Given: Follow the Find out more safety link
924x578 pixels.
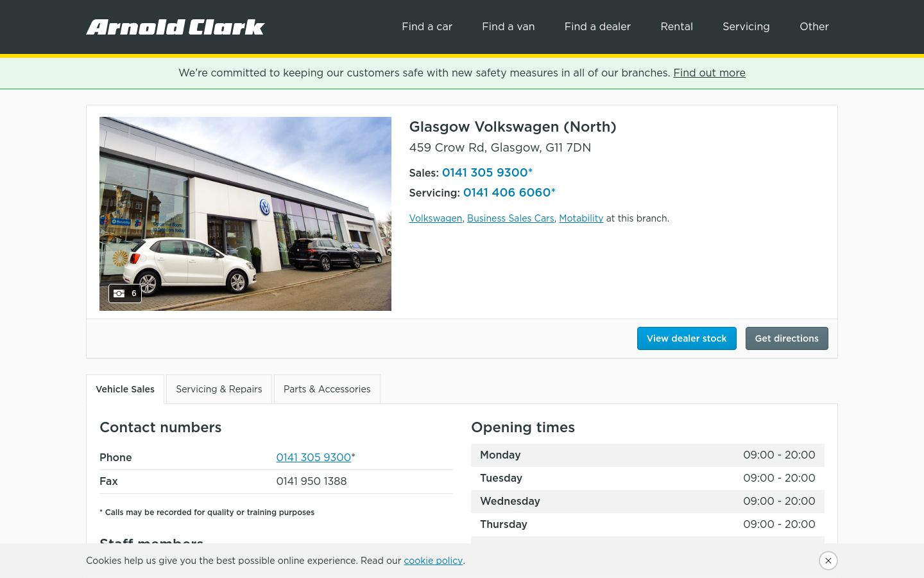Looking at the screenshot, I should [x=709, y=73].
